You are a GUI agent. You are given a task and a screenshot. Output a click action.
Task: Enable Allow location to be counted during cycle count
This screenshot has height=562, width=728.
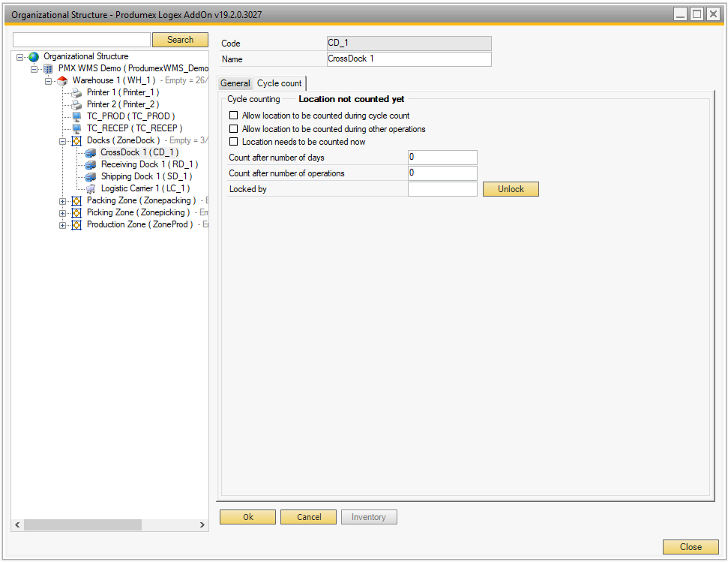coord(234,116)
